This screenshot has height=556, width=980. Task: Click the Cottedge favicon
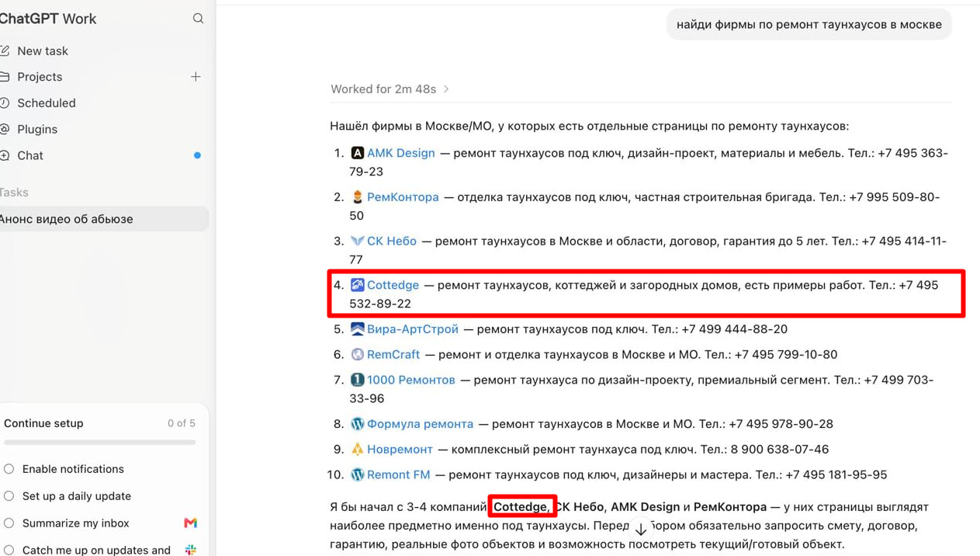tap(357, 285)
